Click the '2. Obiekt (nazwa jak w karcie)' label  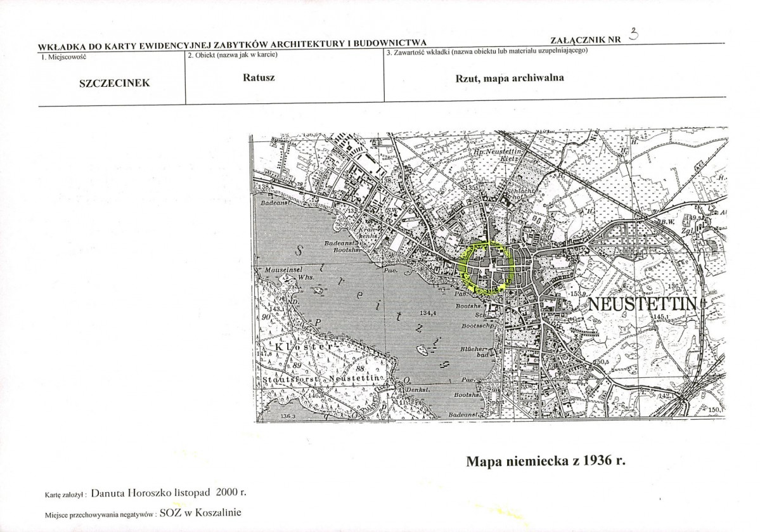233,55
